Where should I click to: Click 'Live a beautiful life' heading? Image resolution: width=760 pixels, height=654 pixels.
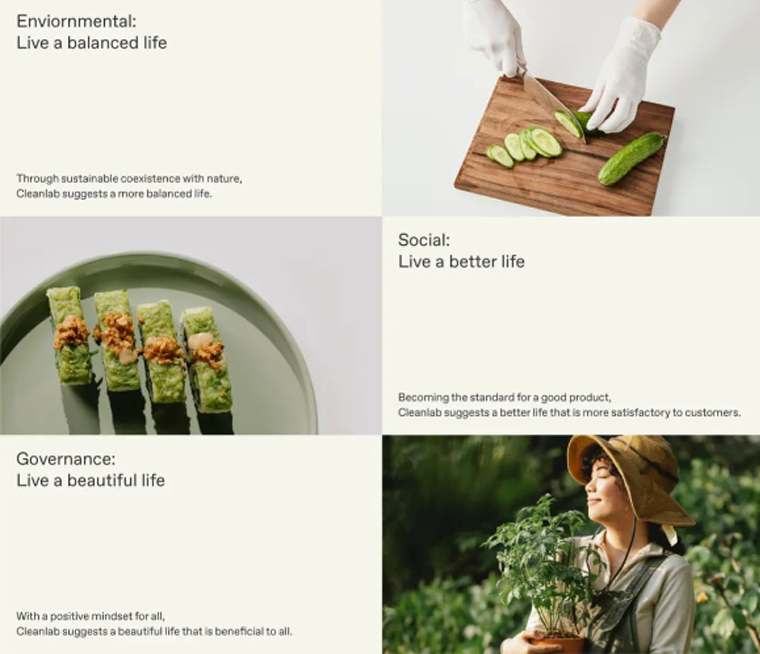[91, 480]
